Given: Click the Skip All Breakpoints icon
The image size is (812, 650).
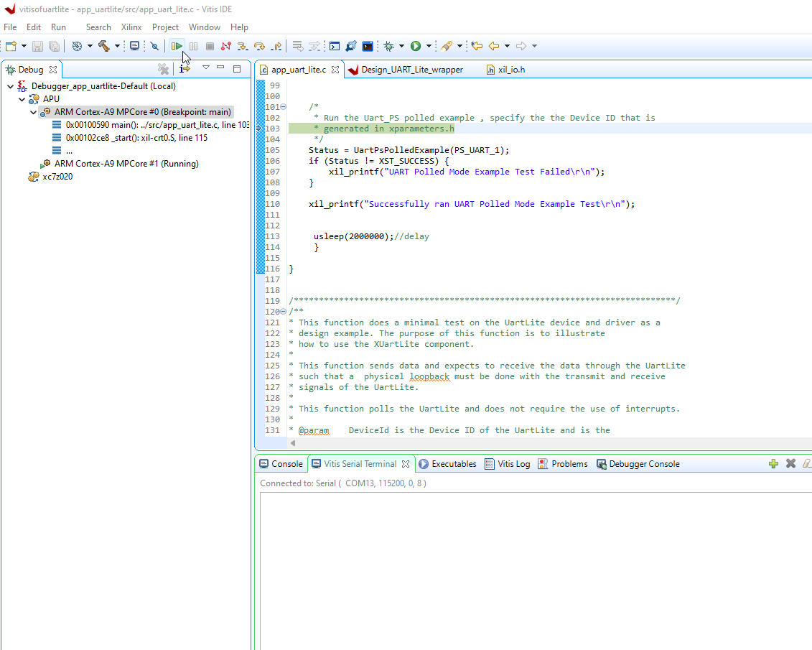Looking at the screenshot, I should click(154, 46).
